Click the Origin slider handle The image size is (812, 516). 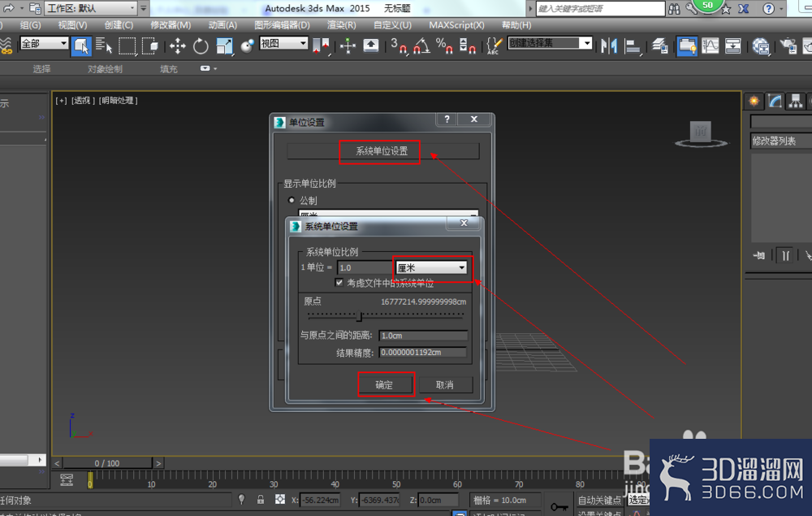click(359, 315)
